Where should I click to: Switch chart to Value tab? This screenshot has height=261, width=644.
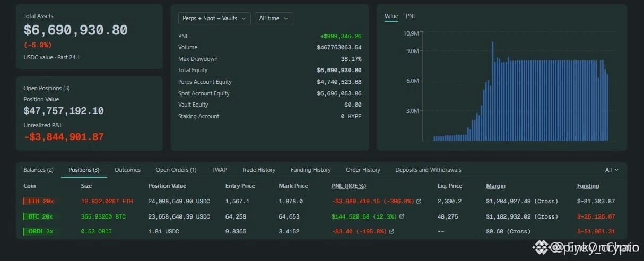click(391, 16)
